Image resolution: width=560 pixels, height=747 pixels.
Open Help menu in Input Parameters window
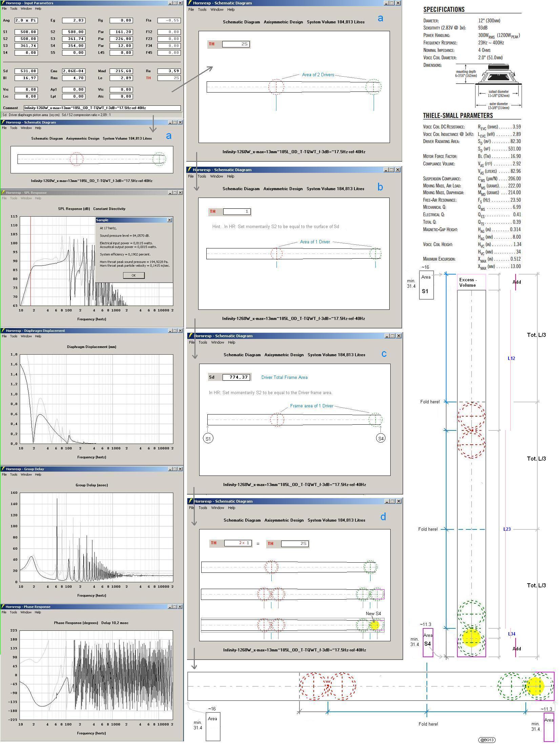(38, 8)
